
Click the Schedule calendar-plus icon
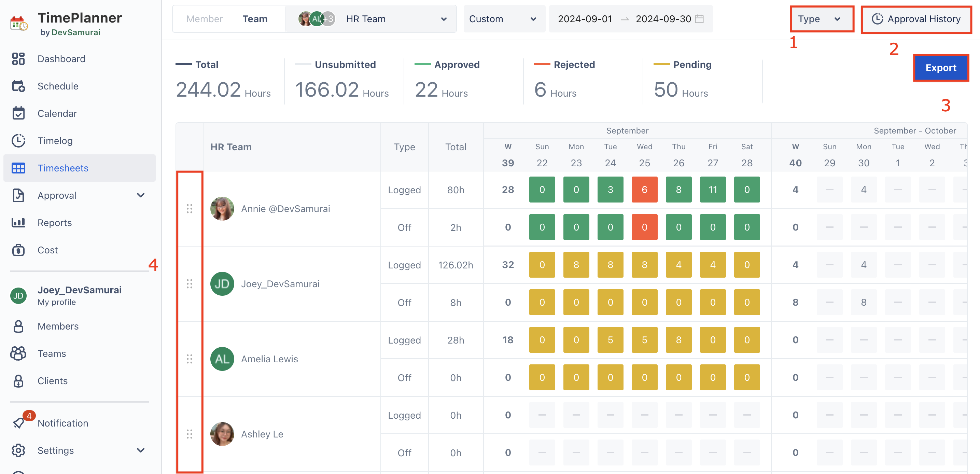tap(18, 86)
